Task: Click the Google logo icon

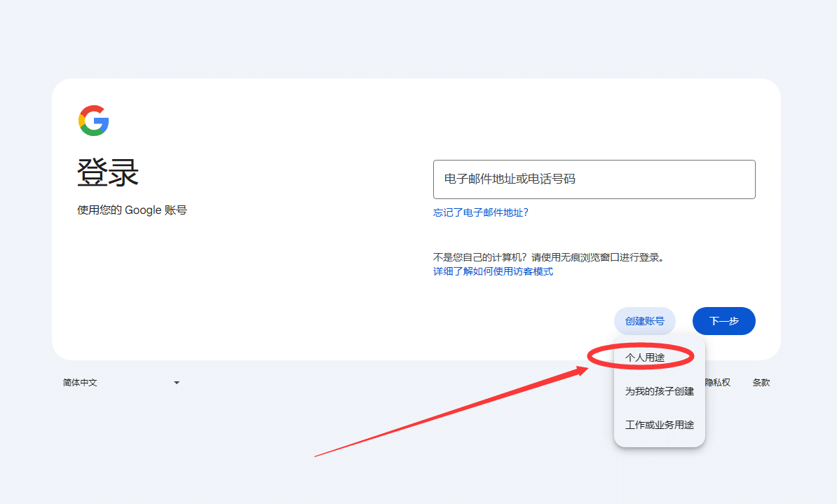Action: coord(94,120)
